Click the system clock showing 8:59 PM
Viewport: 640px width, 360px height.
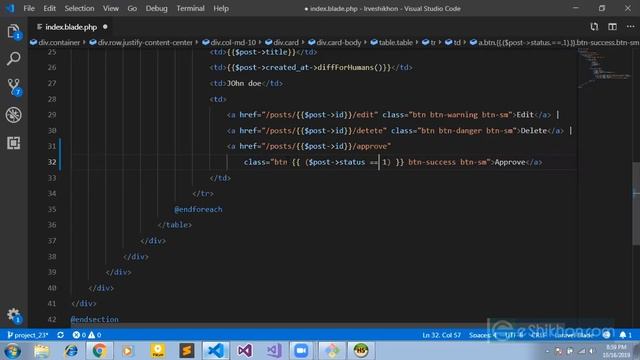[616, 351]
